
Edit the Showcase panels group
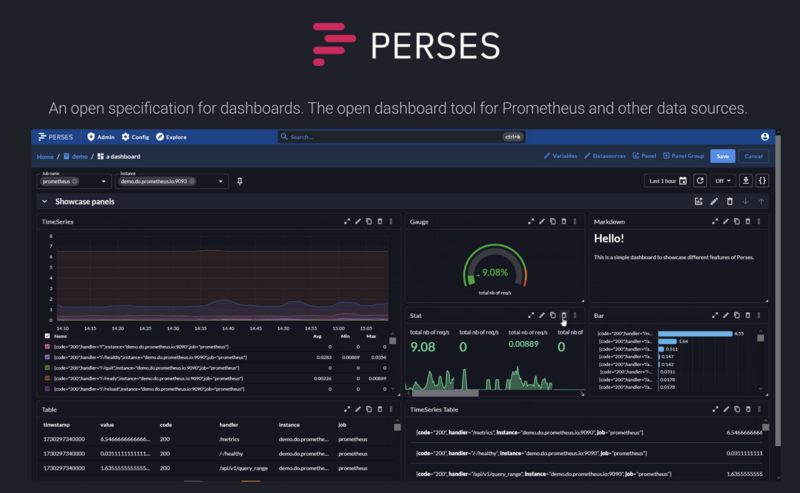click(x=714, y=202)
